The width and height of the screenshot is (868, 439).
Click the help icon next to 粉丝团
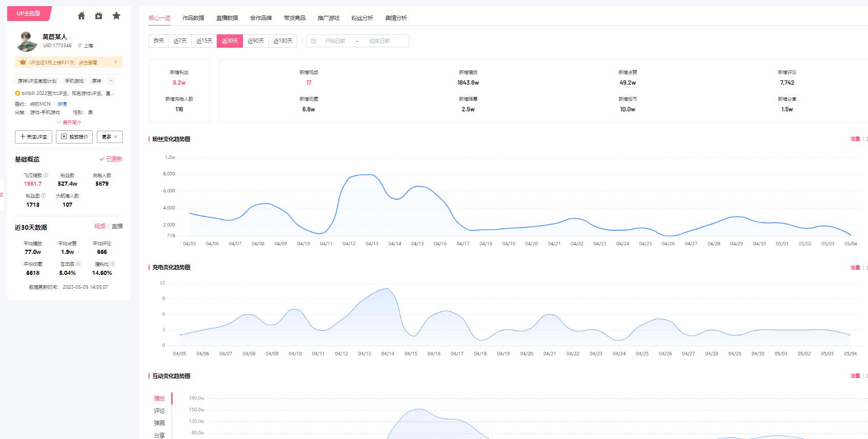coord(44,196)
